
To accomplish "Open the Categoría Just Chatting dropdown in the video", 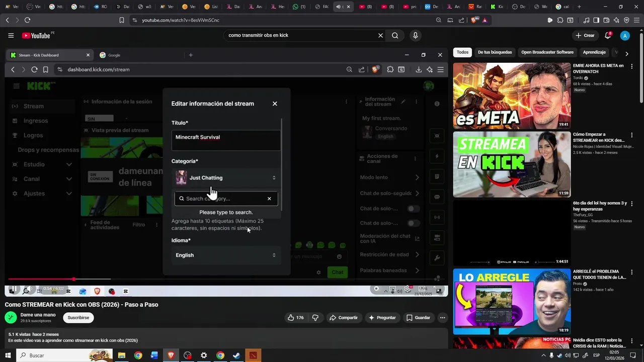I will tap(226, 177).
